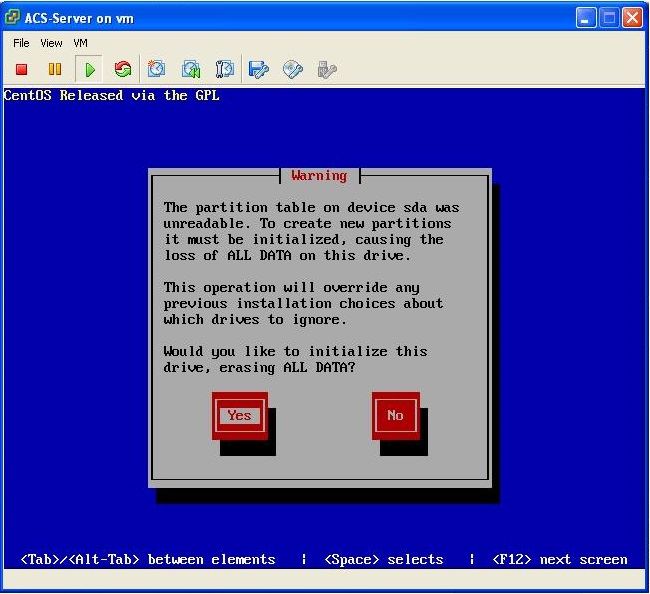
Task: Click the Warning dialog title text
Action: tap(319, 176)
